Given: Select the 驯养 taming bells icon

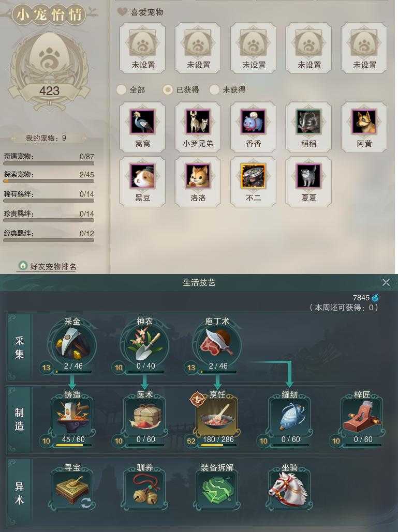Looking at the screenshot, I should [x=145, y=490].
